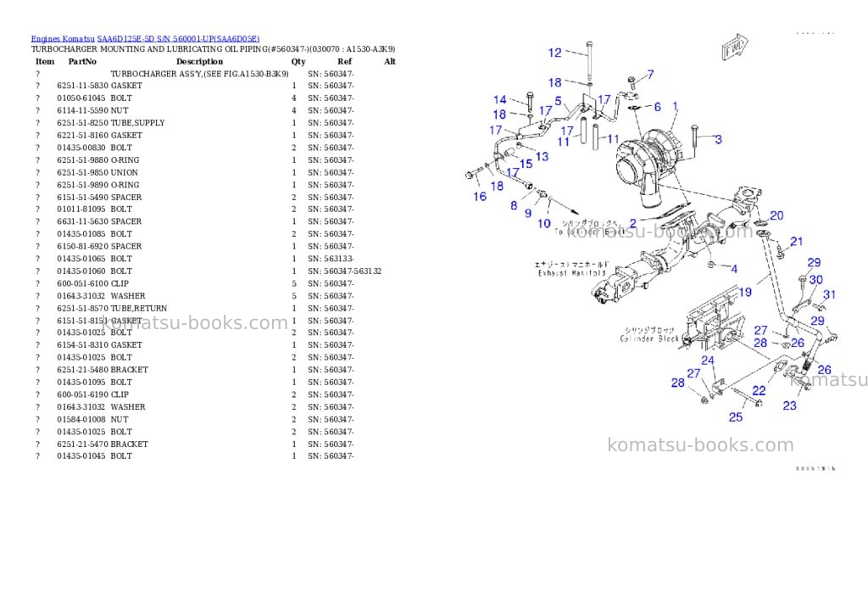Click callout 1 near the turbocharger
The image size is (868, 615).
click(676, 106)
